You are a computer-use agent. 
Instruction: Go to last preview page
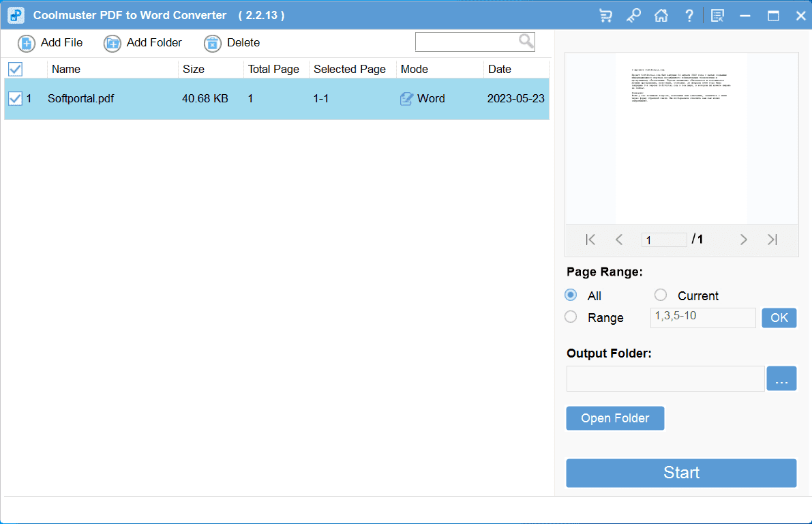[x=772, y=239]
